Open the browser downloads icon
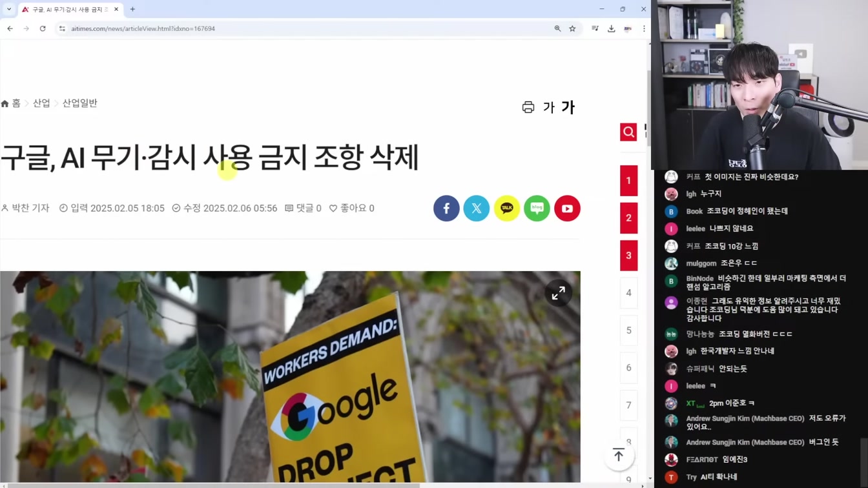Image resolution: width=868 pixels, height=488 pixels. 611,28
